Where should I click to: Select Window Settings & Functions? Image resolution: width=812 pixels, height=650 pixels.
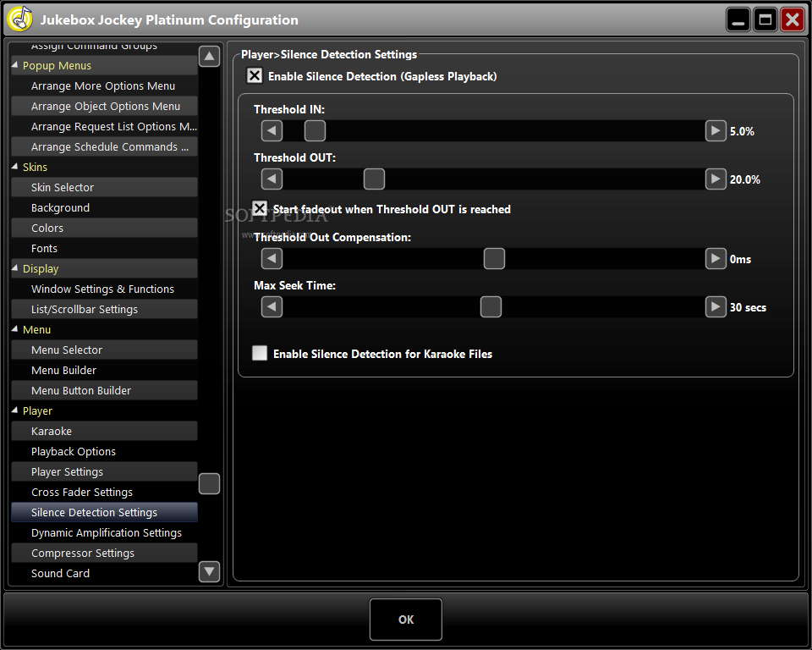coord(104,289)
